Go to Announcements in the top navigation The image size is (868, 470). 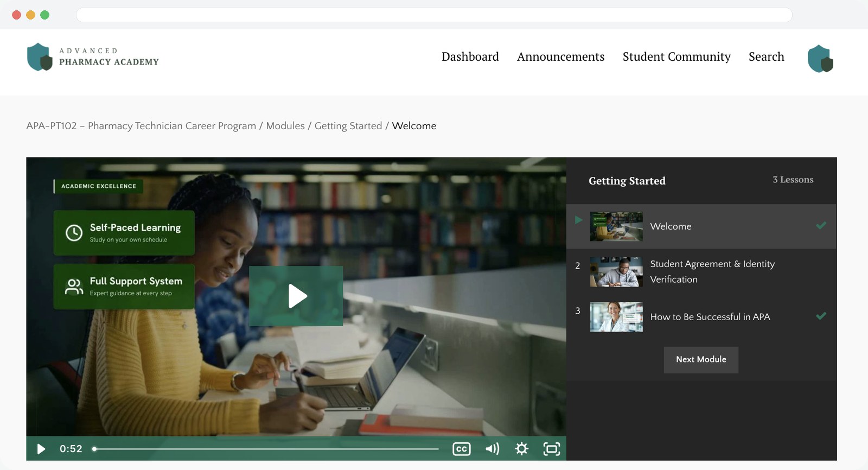click(x=560, y=56)
